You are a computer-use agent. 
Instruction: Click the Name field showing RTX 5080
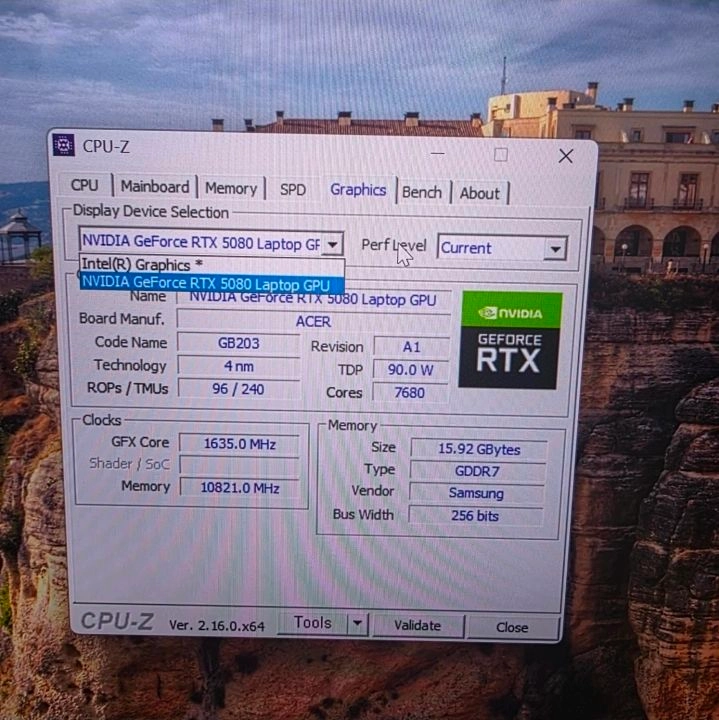point(314,300)
